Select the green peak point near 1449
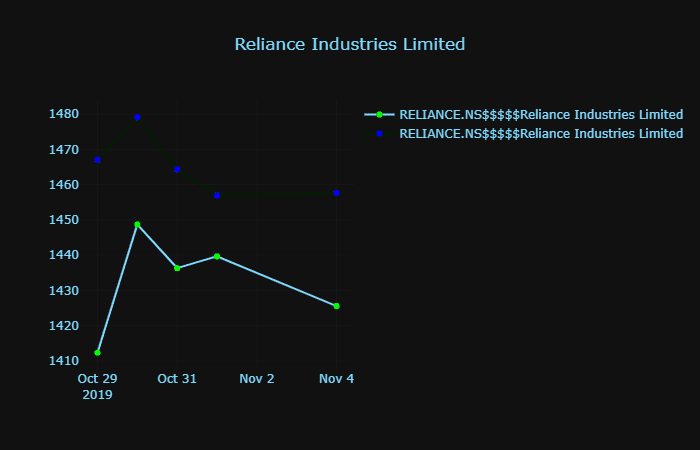700x450 pixels. pos(138,225)
